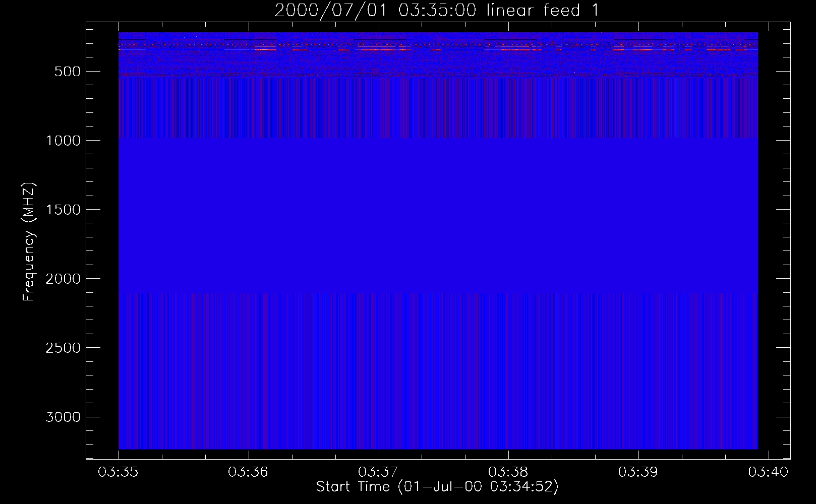This screenshot has width=816, height=504.
Task: Select the 500 frequency tick label
Action: 68,72
